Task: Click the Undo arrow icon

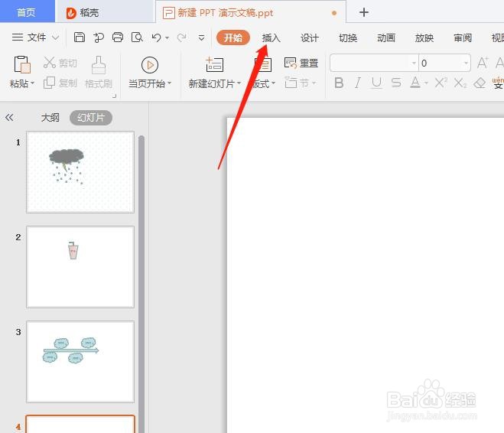Action: [x=157, y=37]
